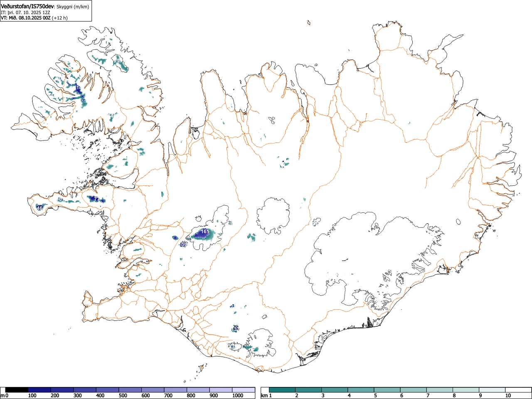Select the 'IT: þri. 07. 10. 2025 12Z' line
Viewport: 532px width, 399px height.
point(25,12)
